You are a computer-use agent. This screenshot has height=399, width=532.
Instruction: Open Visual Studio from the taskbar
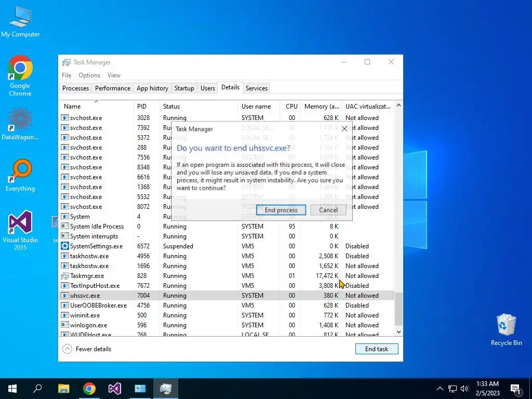[115, 389]
